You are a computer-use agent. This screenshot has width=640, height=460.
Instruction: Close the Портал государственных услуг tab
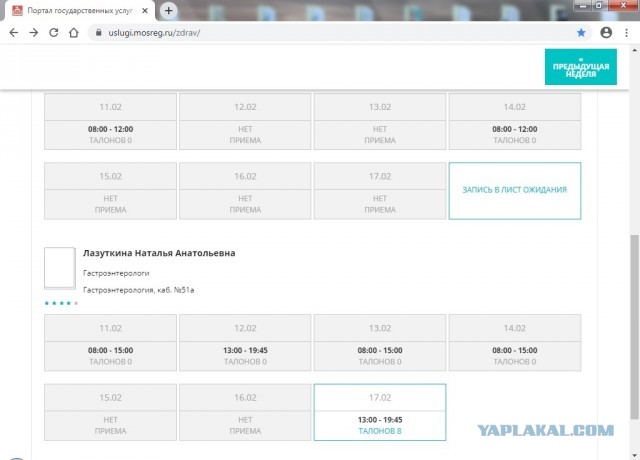click(145, 11)
